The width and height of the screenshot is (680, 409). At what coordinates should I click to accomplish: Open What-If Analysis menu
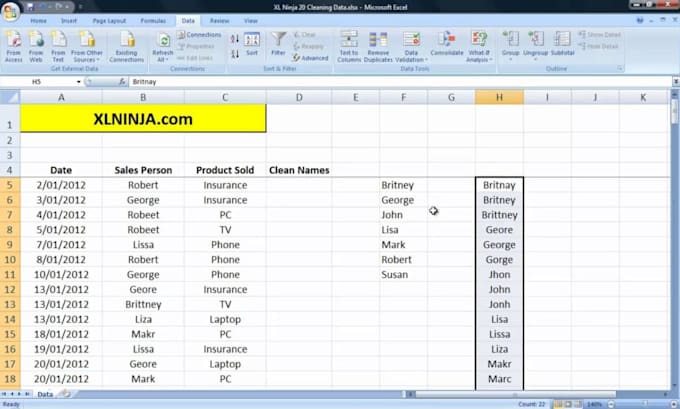[x=479, y=47]
